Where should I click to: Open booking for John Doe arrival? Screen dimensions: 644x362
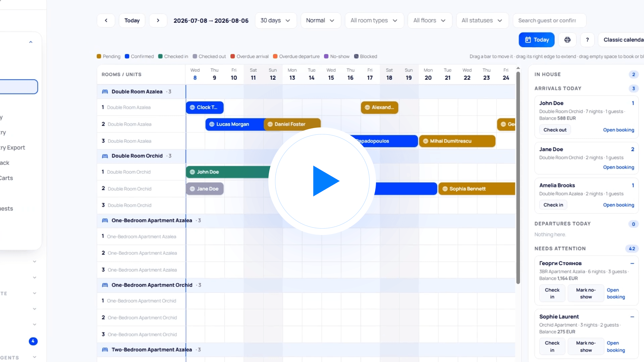click(x=619, y=130)
